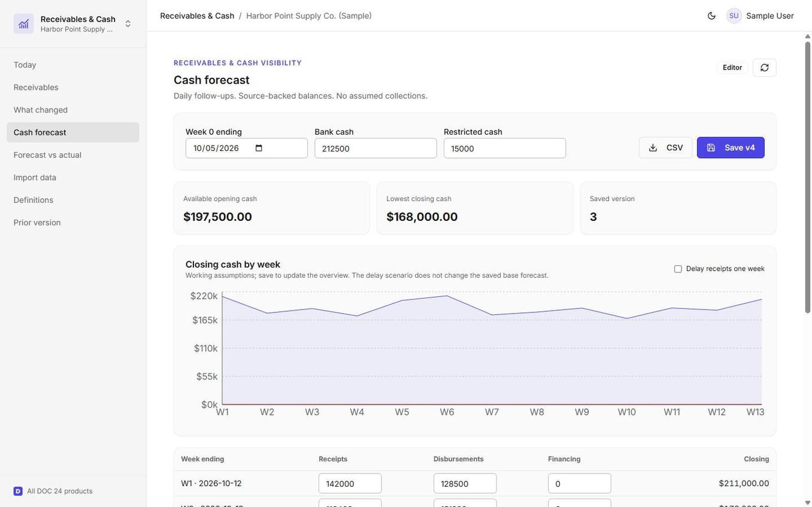Click the W1 closing $211,000.00 cell

coord(744,484)
